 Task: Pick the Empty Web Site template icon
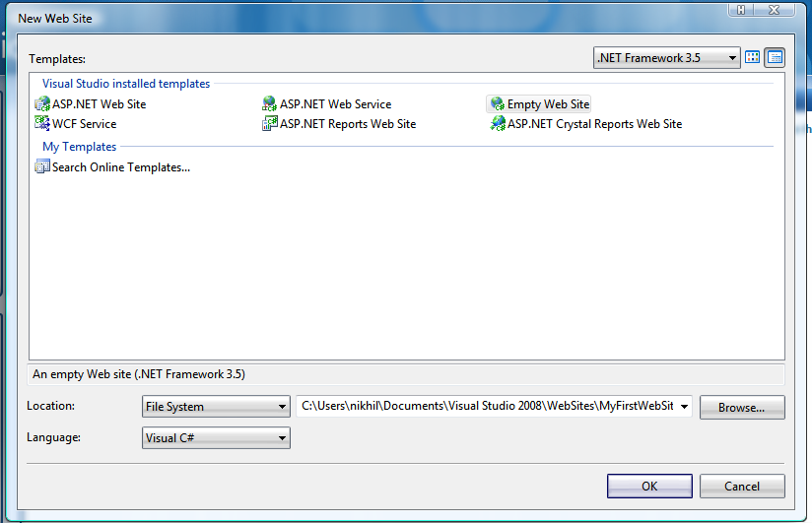point(497,104)
